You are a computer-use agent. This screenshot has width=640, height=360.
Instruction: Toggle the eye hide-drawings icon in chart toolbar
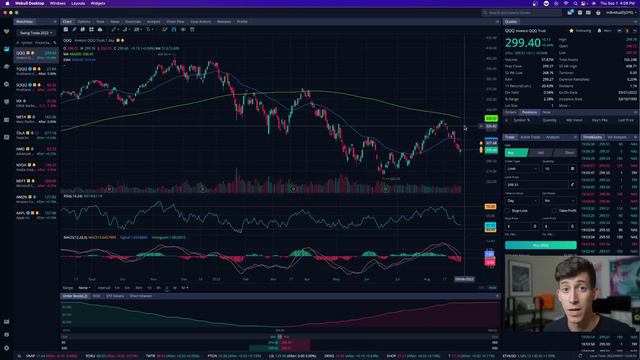(x=183, y=29)
